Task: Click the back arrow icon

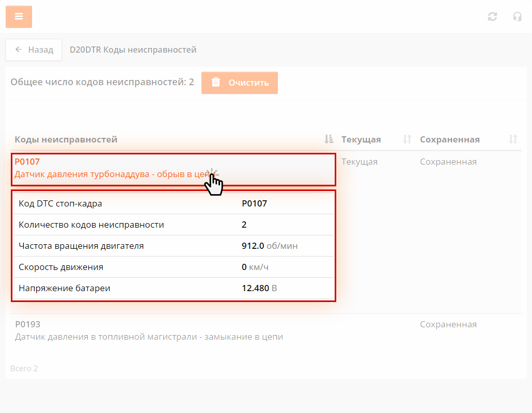Action: [x=19, y=50]
